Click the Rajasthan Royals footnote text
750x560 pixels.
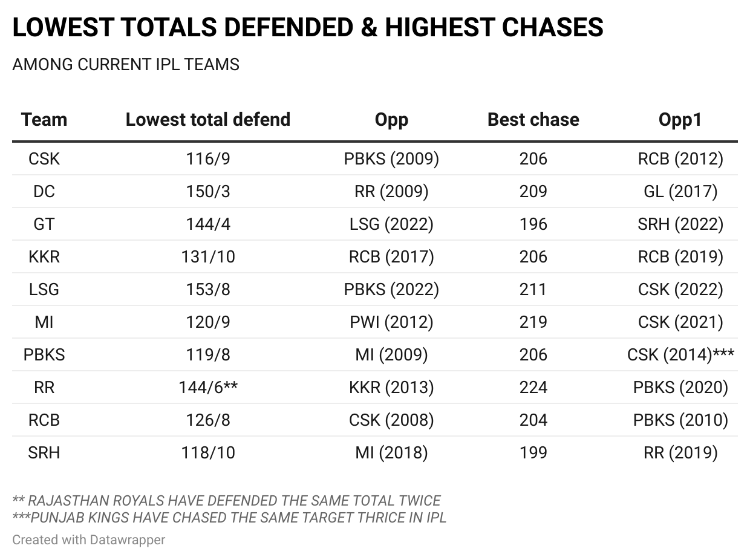point(227,501)
